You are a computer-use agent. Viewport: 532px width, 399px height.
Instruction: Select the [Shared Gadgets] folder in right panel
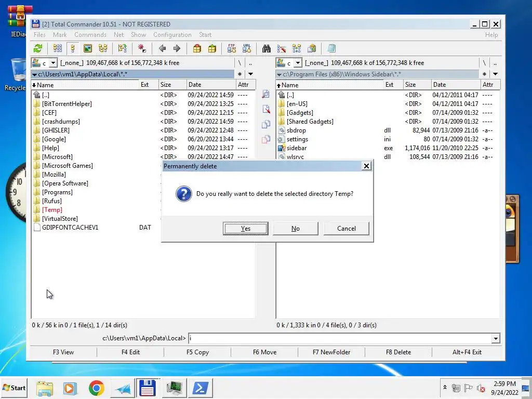310,122
